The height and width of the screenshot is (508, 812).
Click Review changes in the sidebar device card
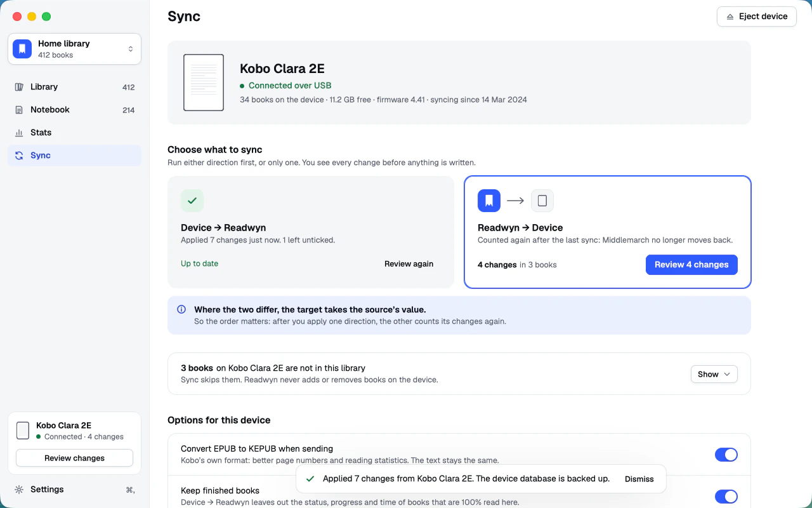[74, 458]
